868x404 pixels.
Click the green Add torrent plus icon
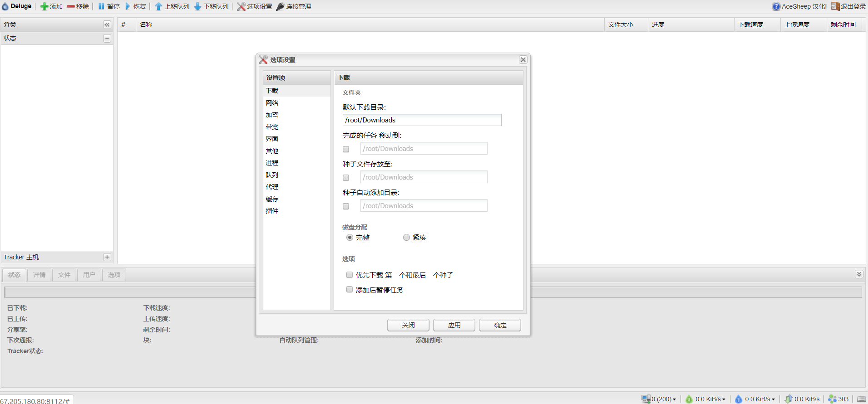pos(44,6)
